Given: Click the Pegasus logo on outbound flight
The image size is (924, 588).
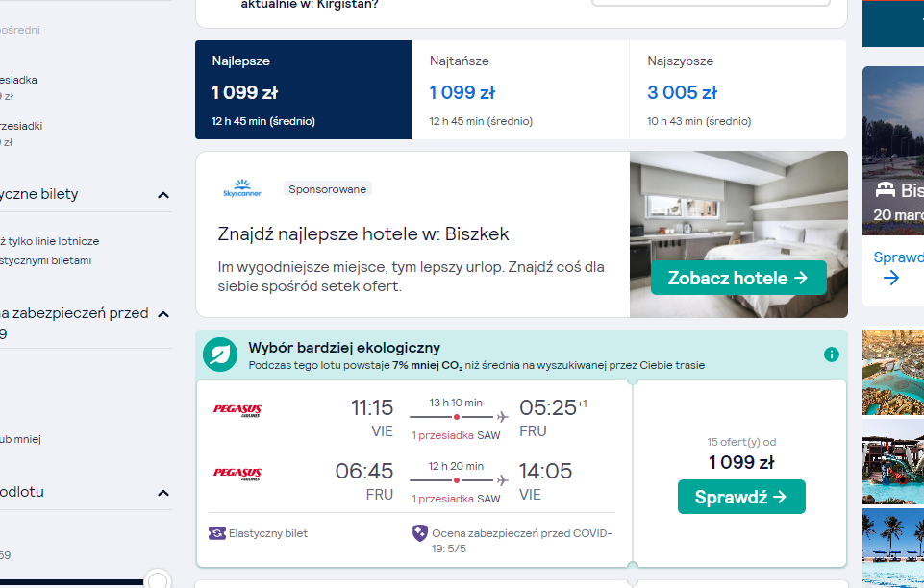Looking at the screenshot, I should [x=237, y=410].
